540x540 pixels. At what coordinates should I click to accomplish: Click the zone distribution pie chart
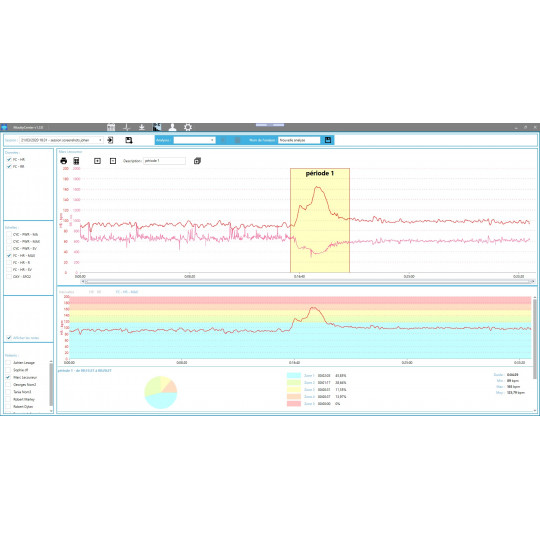[x=160, y=392]
